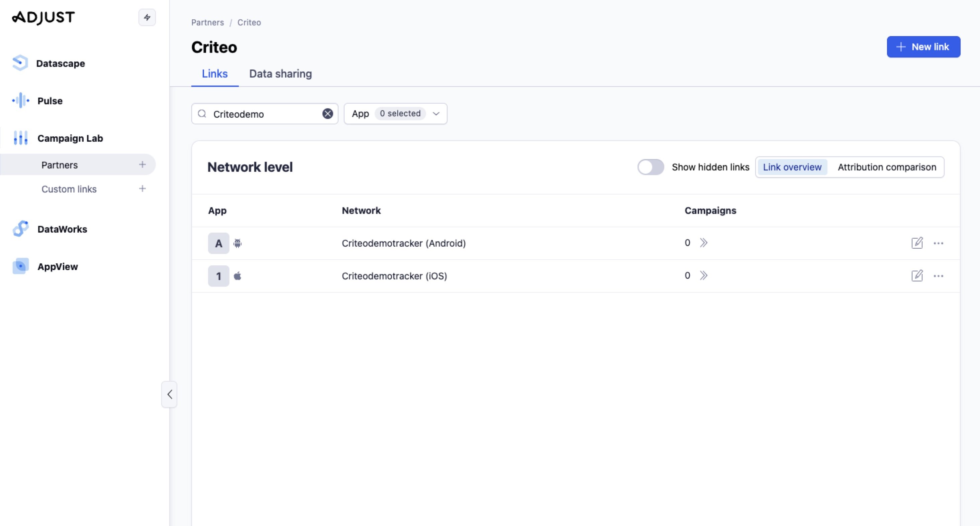
Task: Switch to the Links tab
Action: pos(215,74)
